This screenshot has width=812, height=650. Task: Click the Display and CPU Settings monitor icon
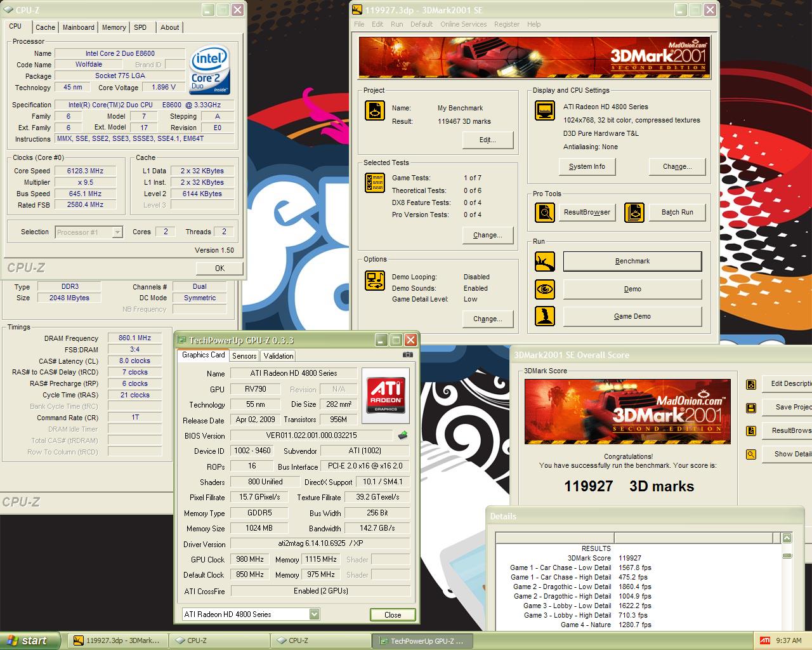(545, 110)
